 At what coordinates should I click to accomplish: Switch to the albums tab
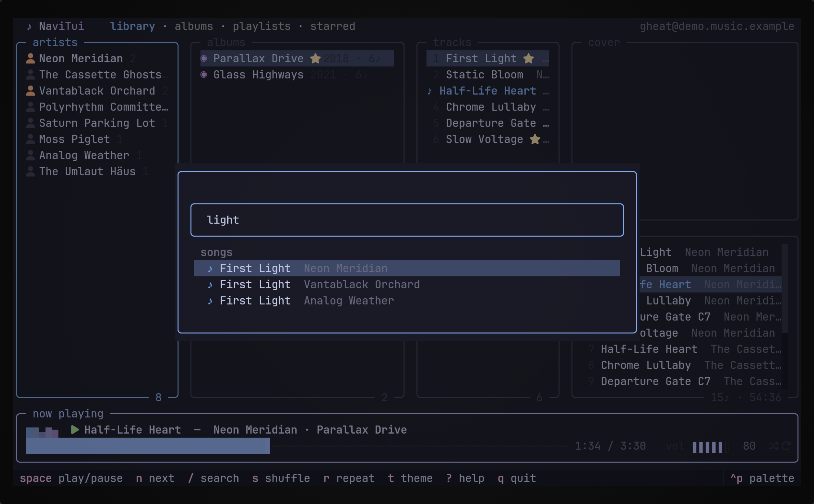(x=194, y=26)
